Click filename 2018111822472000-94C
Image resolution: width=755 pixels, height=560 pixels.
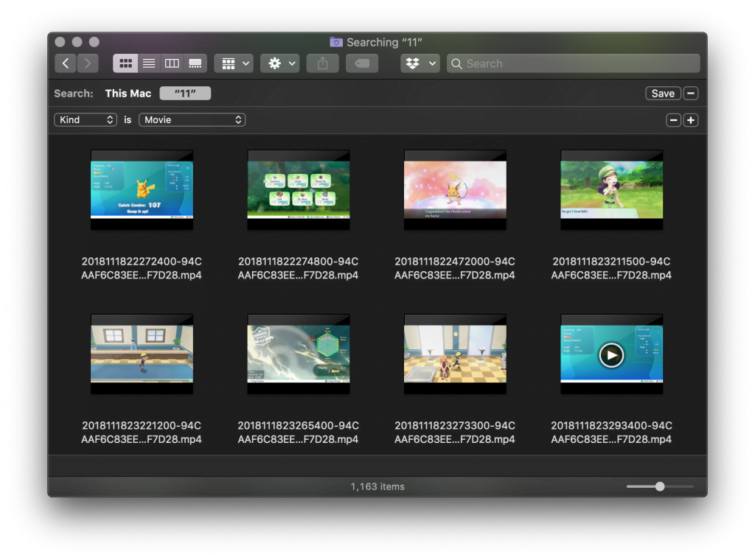(454, 268)
